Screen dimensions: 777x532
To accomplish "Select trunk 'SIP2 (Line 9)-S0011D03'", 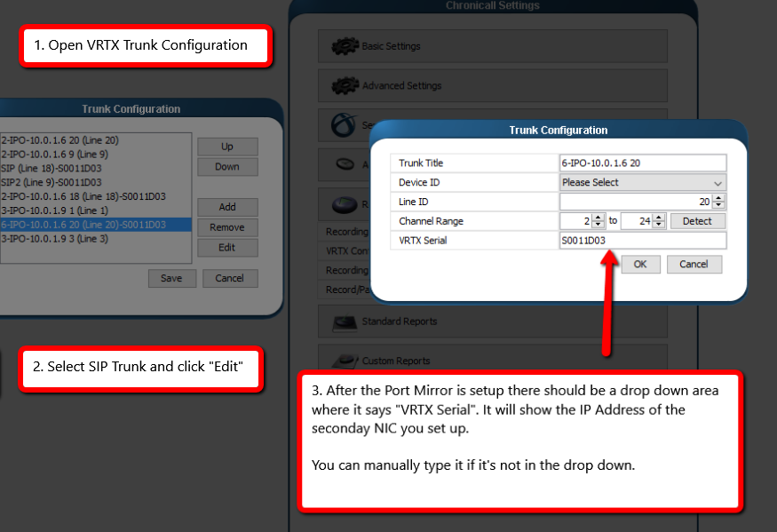I will coord(96,182).
